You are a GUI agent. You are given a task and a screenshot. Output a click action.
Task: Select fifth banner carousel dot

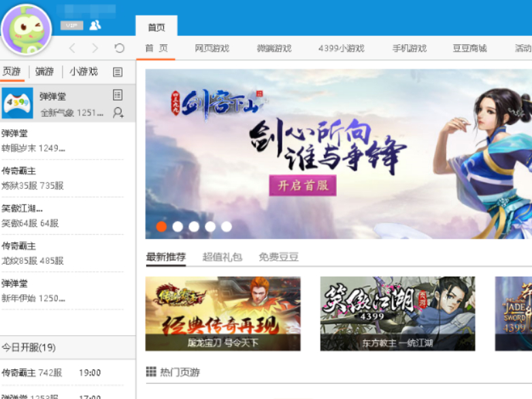pyautogui.click(x=227, y=226)
